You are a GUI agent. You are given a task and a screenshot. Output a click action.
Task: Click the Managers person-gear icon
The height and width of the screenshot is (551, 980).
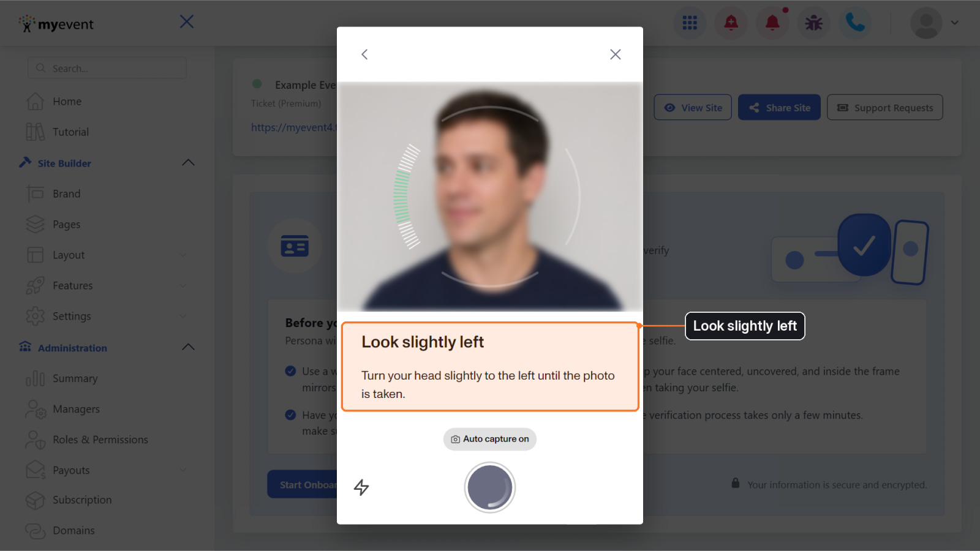tap(36, 409)
